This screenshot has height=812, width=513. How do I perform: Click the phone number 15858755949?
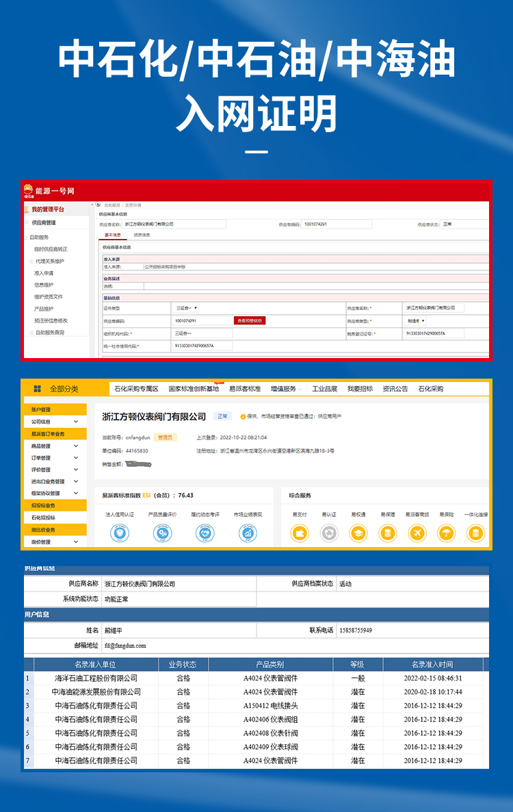[x=356, y=631]
